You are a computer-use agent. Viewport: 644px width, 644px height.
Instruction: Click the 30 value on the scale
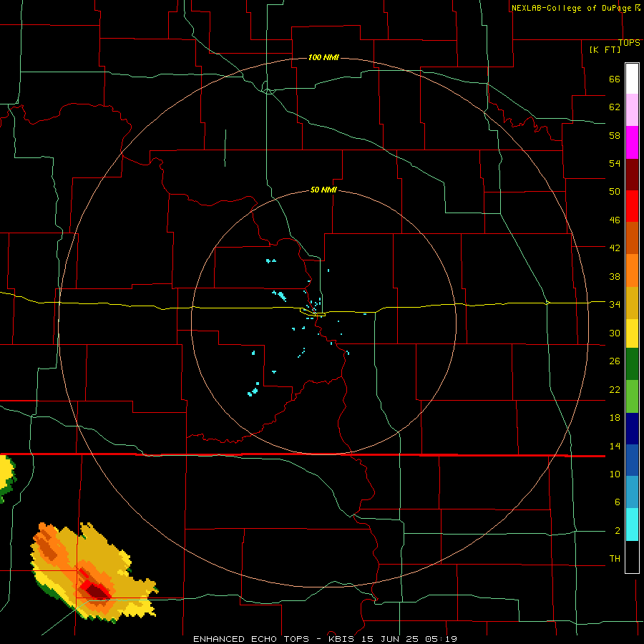click(615, 333)
